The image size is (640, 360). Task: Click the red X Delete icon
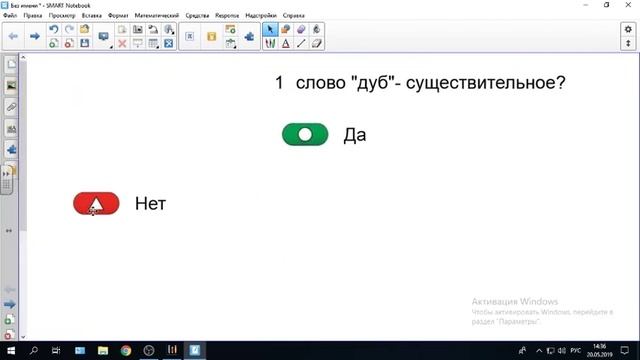(122, 43)
